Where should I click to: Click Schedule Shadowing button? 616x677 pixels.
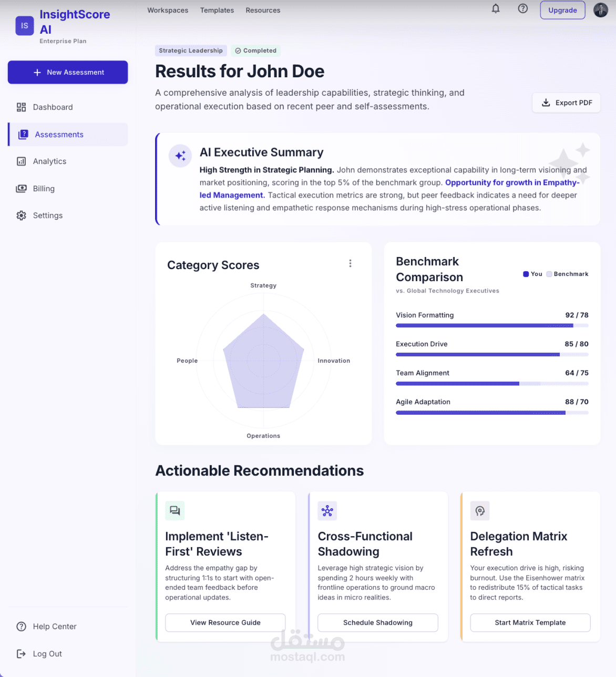pos(378,622)
